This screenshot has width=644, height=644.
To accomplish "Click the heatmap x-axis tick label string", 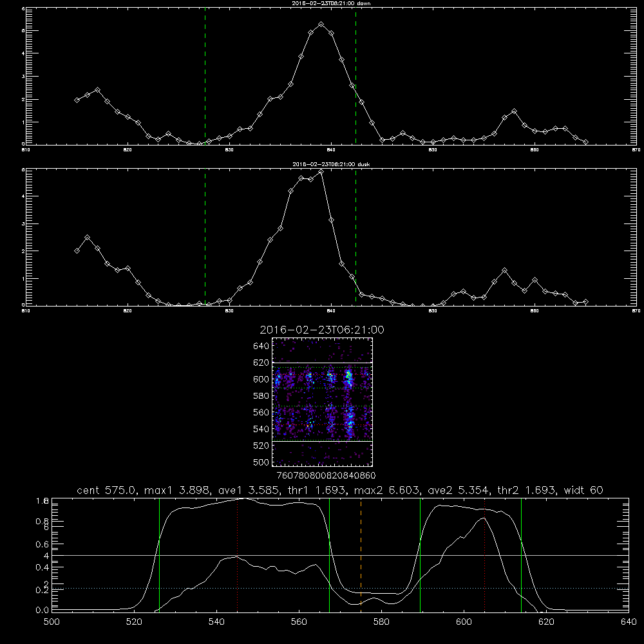I will tap(327, 475).
